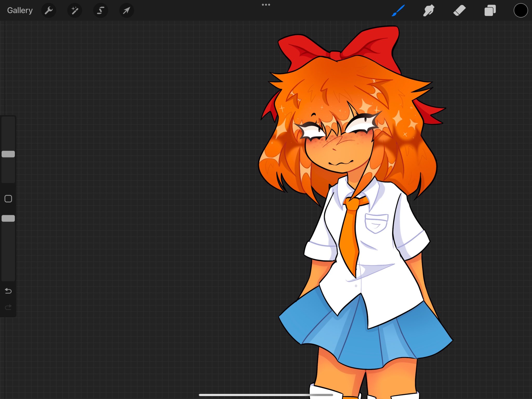Image resolution: width=532 pixels, height=399 pixels.
Task: Open the Layers panel
Action: [x=490, y=11]
